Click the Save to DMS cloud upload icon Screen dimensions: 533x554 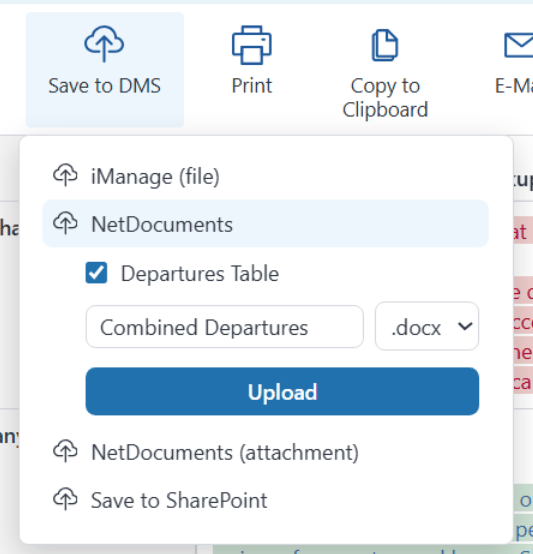coord(104,44)
